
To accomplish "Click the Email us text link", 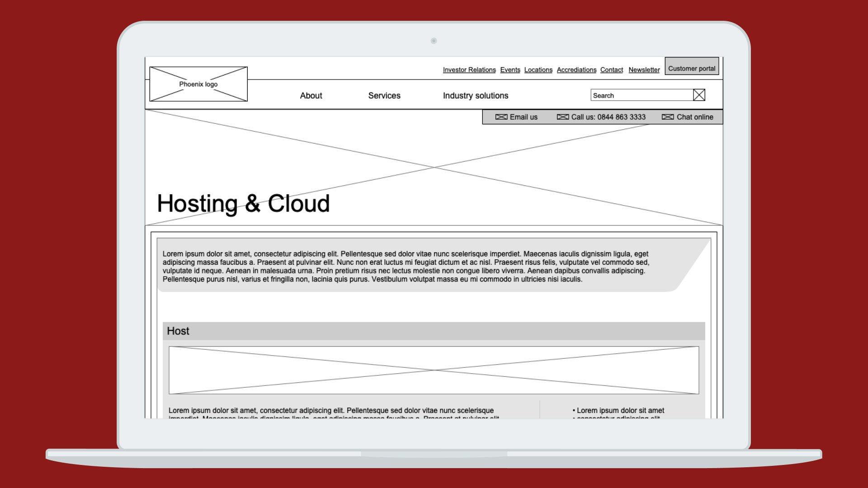I will tap(524, 117).
